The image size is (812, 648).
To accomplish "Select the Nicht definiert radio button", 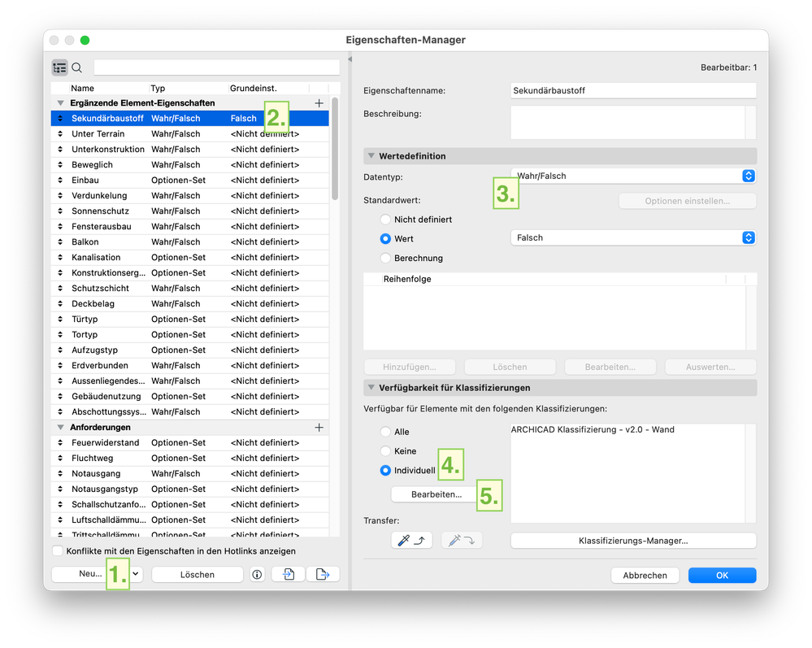I will (x=385, y=219).
